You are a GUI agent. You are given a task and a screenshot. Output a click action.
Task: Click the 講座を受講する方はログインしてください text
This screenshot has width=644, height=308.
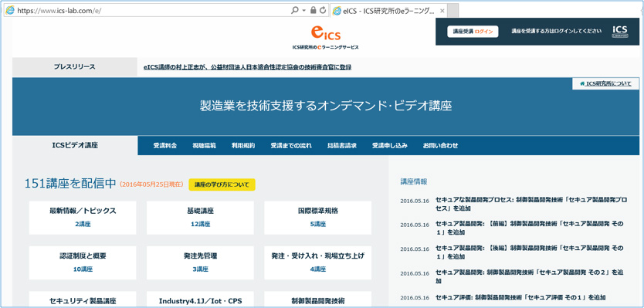click(557, 31)
